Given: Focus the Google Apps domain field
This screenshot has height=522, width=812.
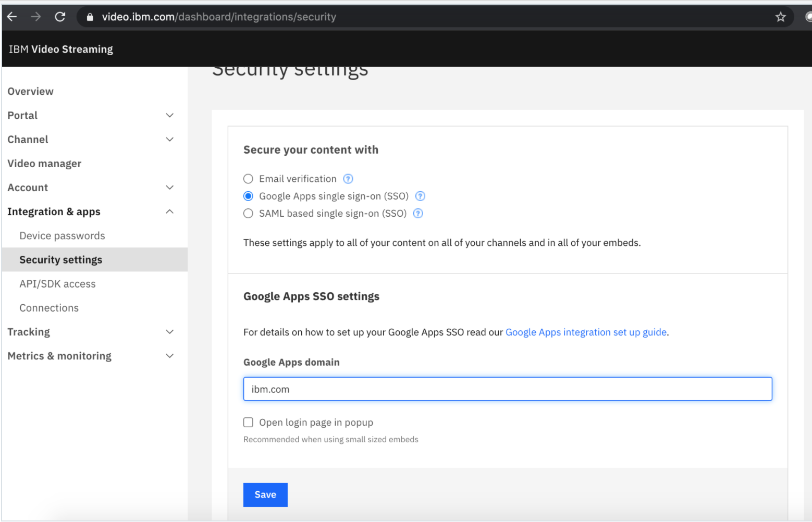Looking at the screenshot, I should pos(508,389).
